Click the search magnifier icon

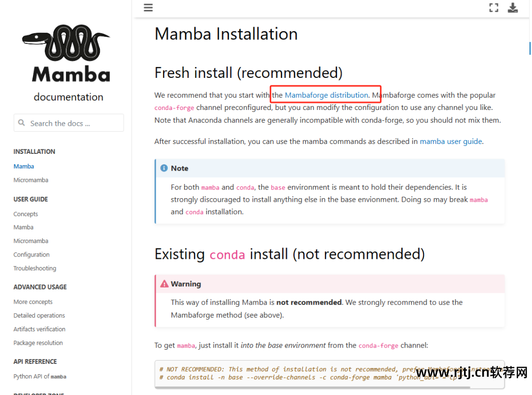(x=21, y=123)
